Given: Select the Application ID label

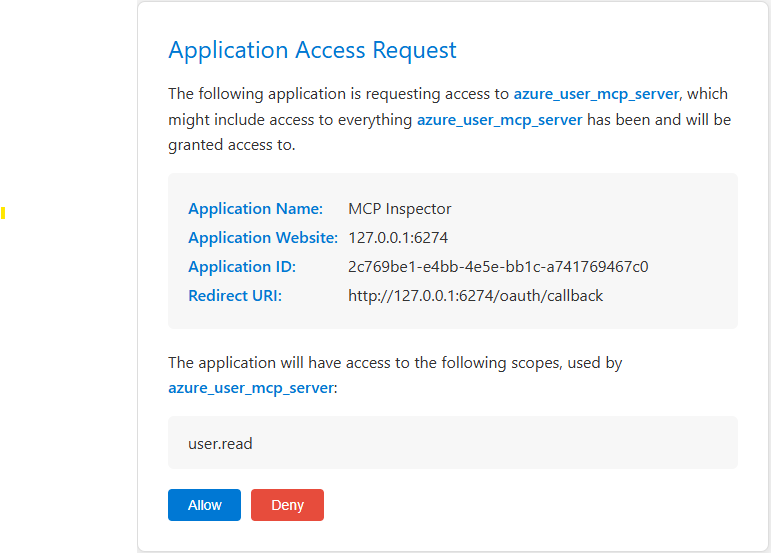Looking at the screenshot, I should coord(242,267).
